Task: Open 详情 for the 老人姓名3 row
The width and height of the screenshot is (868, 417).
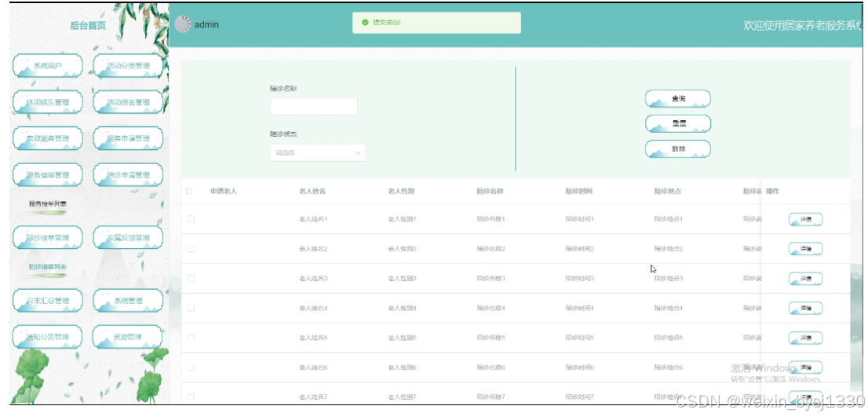Action: (805, 279)
